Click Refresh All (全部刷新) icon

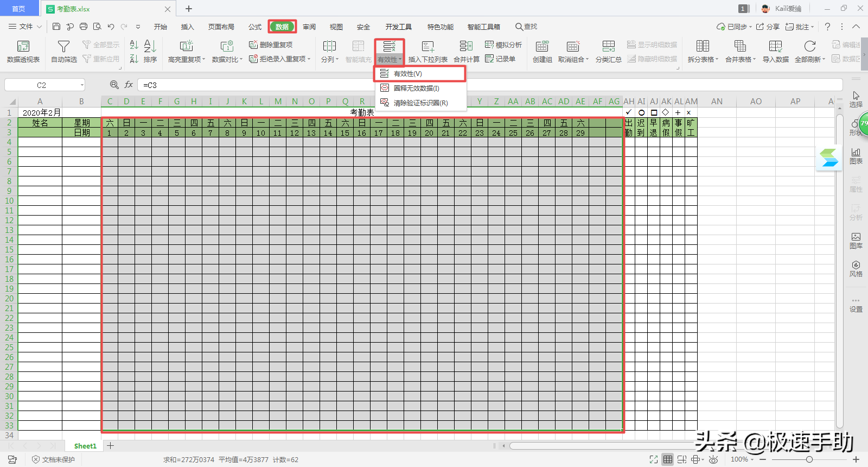pos(809,46)
